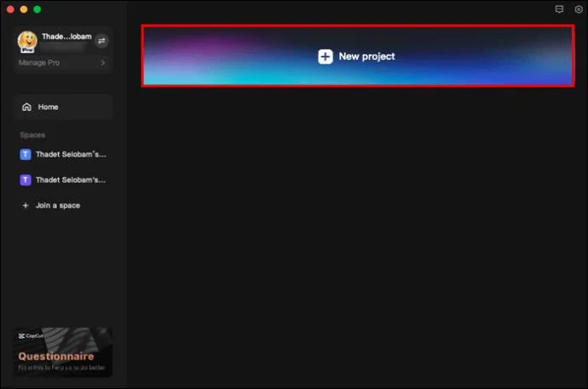Click the Thade...lobam account name
This screenshot has width=588, height=389.
(66, 37)
